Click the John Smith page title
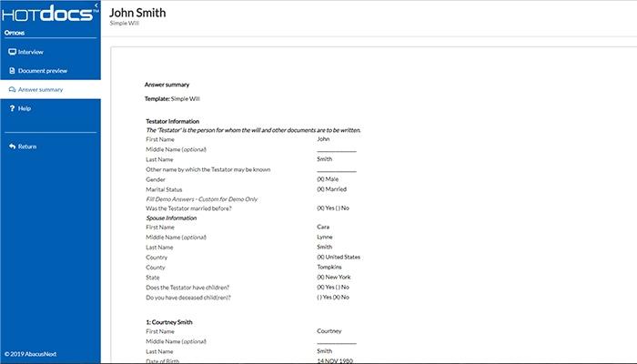 tap(137, 13)
